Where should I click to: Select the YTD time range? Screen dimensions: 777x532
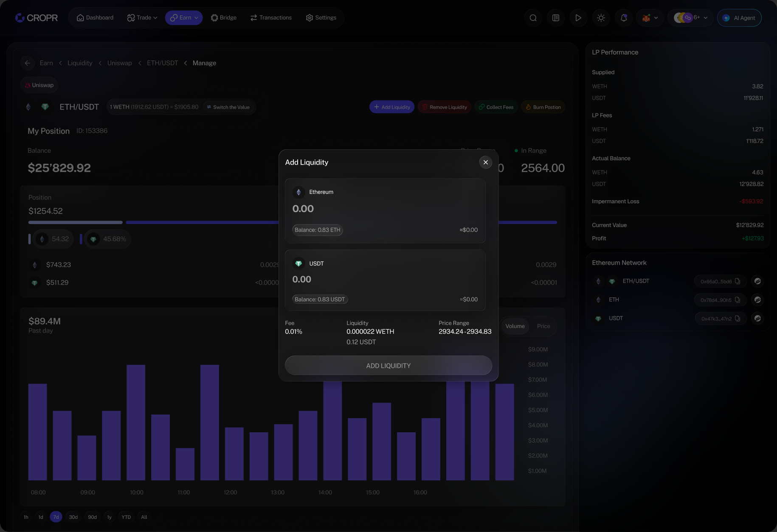126,517
